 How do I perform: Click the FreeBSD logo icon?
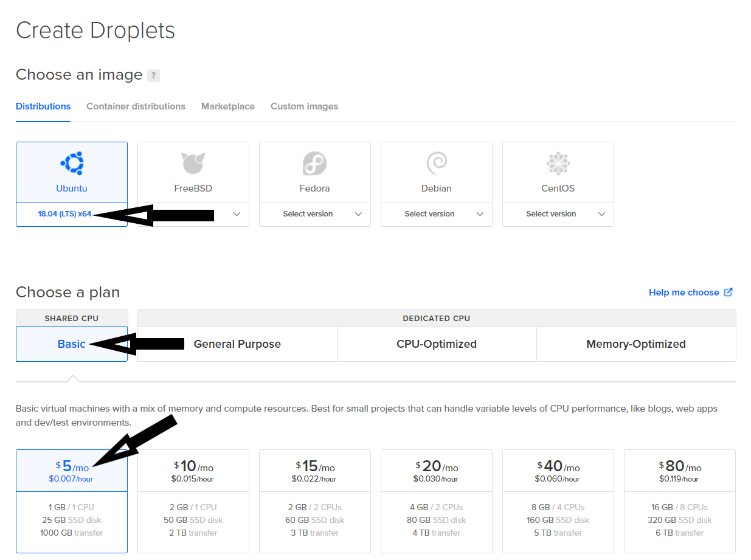(x=193, y=163)
